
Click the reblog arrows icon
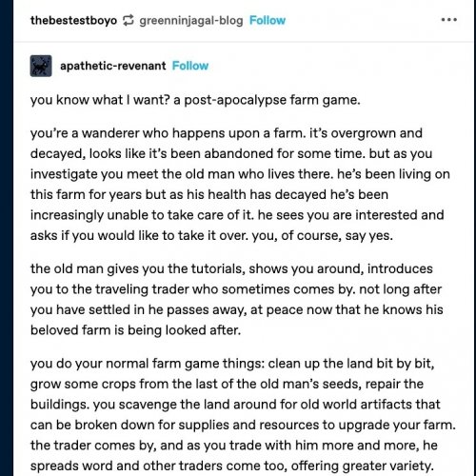tap(129, 20)
